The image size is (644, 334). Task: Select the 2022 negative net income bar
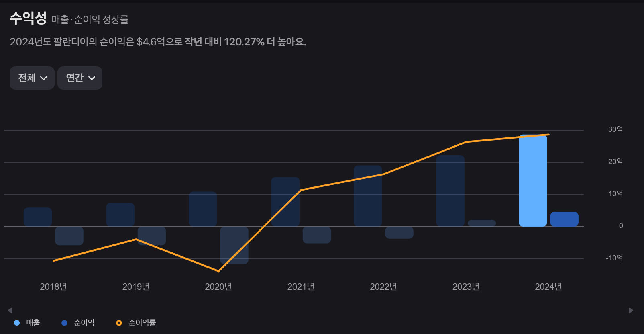click(399, 233)
